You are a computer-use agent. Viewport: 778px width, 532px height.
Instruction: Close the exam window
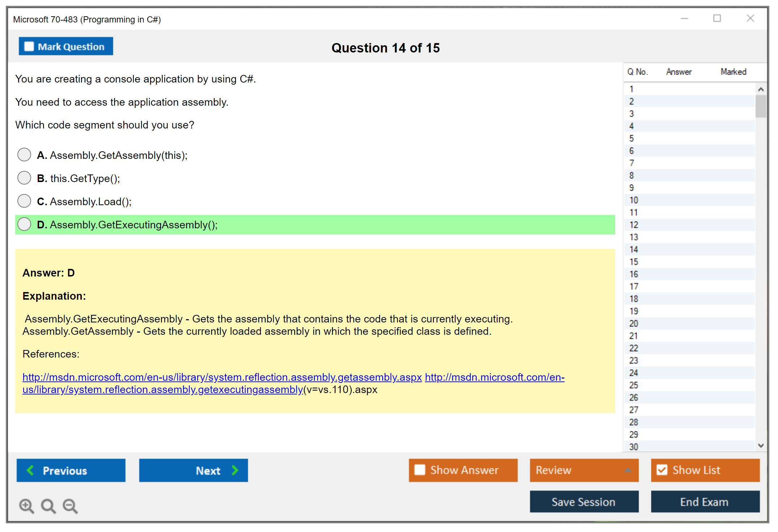click(x=750, y=18)
